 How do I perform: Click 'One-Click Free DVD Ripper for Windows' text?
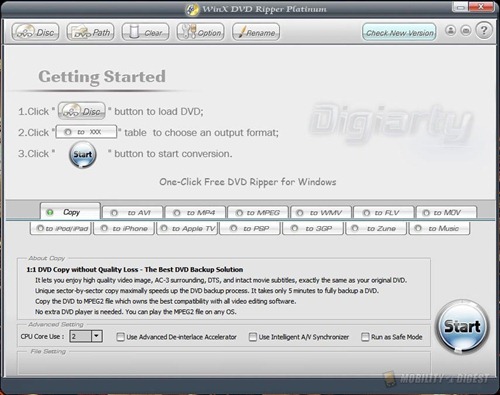point(248,182)
